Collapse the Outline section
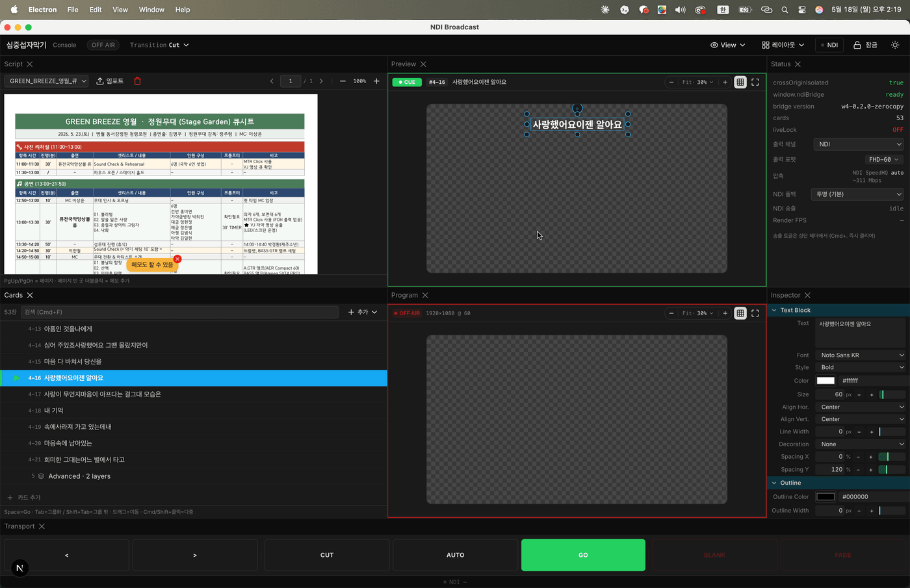The image size is (910, 588). click(774, 483)
